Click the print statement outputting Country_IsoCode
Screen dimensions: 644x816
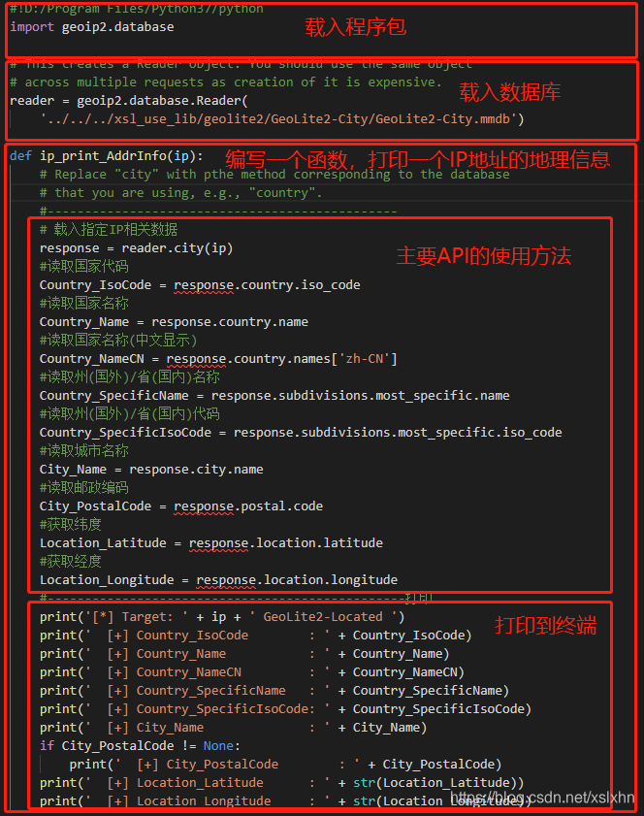click(x=256, y=636)
